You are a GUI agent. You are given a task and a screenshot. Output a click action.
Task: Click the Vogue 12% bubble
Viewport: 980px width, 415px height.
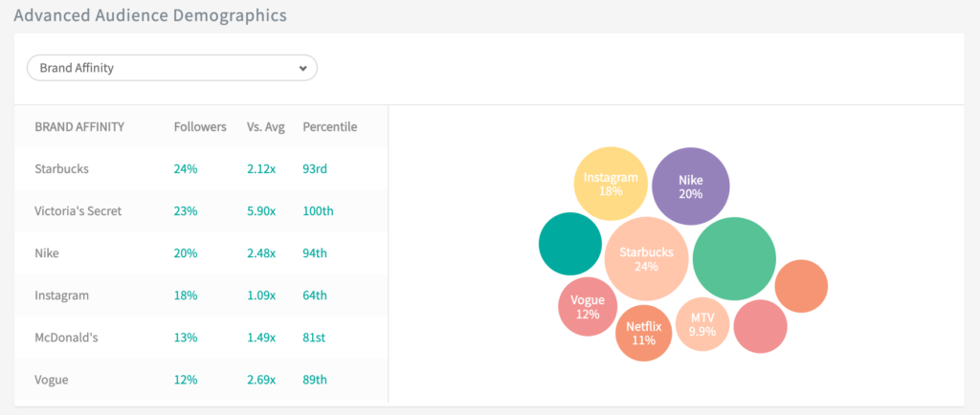[588, 306]
